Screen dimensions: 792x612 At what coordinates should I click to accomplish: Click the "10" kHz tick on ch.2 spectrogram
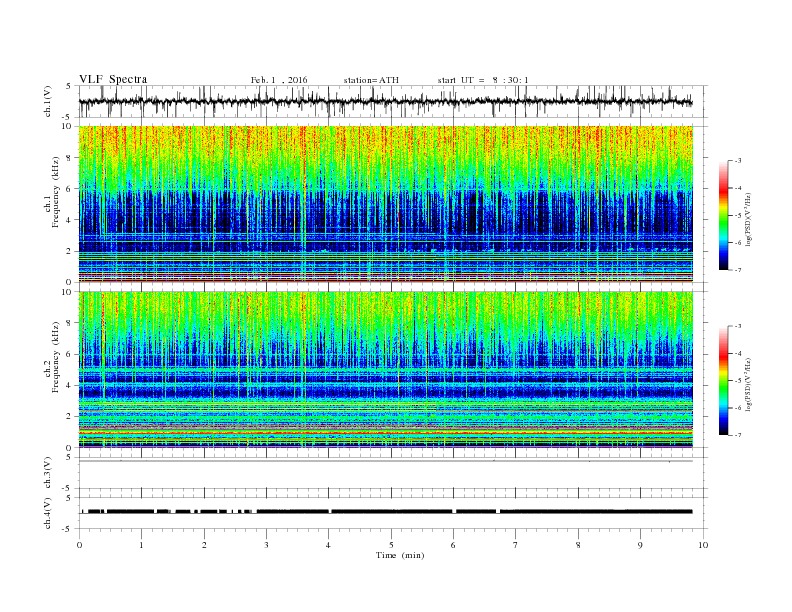click(x=67, y=292)
